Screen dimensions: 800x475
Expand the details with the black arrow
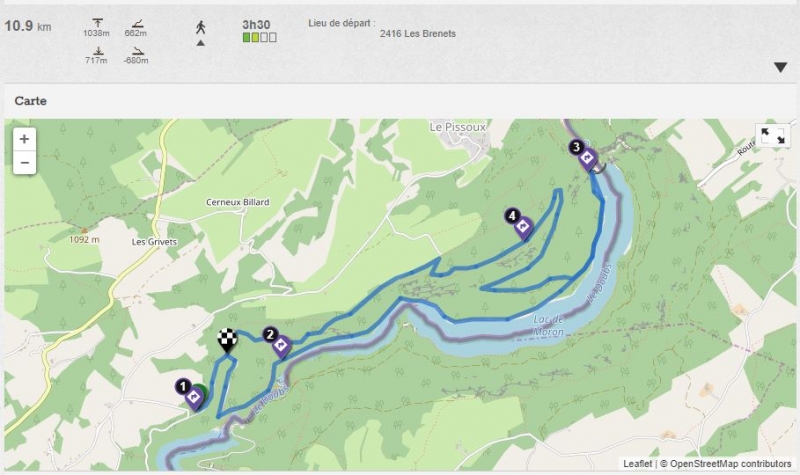pyautogui.click(x=781, y=68)
